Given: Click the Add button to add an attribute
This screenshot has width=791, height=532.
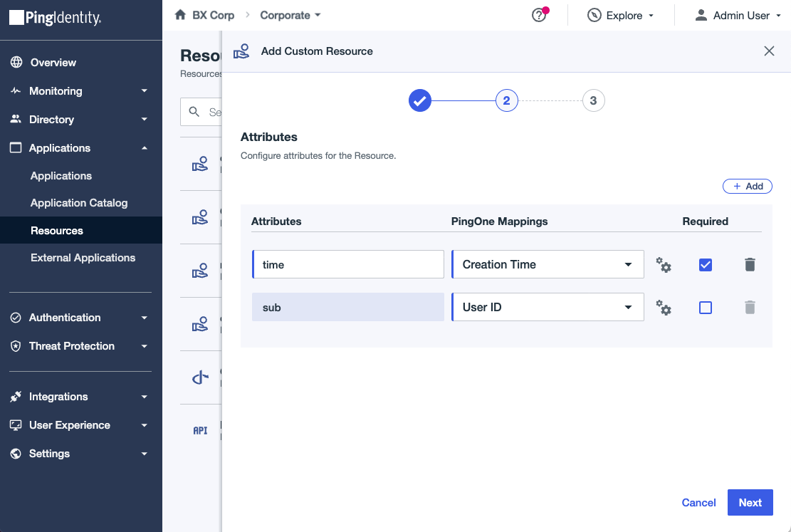Looking at the screenshot, I should pyautogui.click(x=748, y=186).
